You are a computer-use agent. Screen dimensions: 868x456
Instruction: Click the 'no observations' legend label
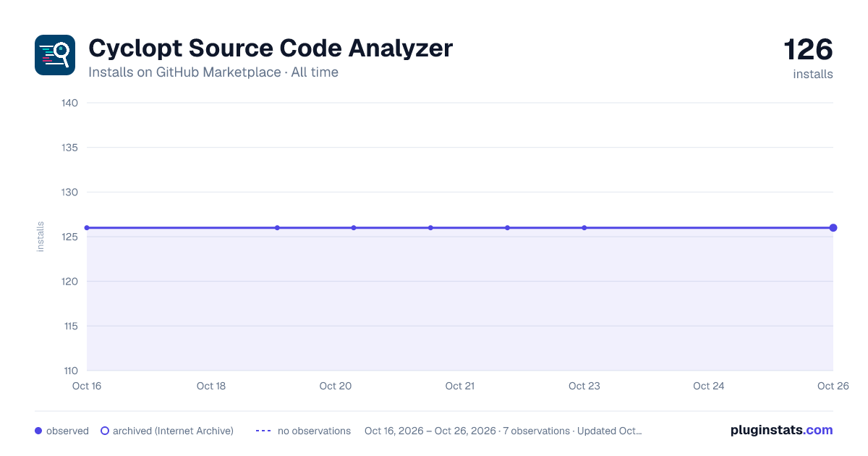click(314, 431)
